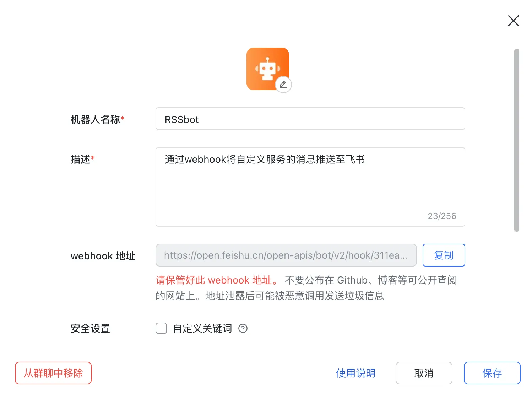Click the 安全设置 section label
Screen dimensions: 532x393
[x=90, y=328]
